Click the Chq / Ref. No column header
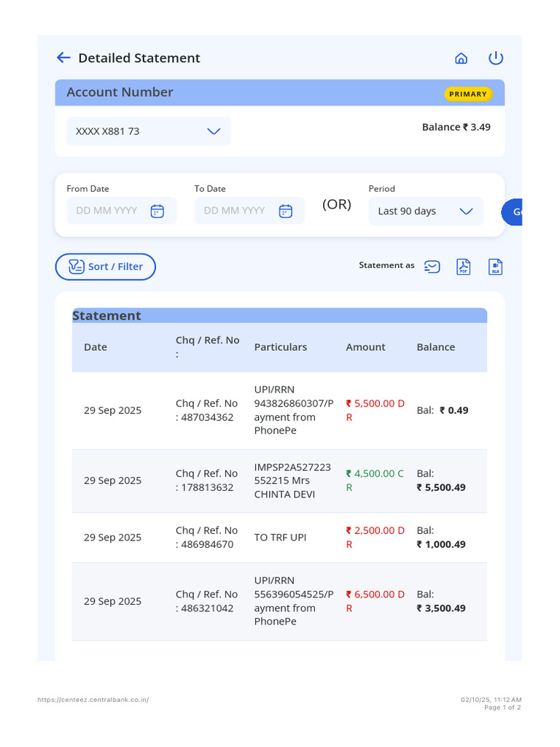Viewport: 560px width, 747px height. (x=207, y=347)
